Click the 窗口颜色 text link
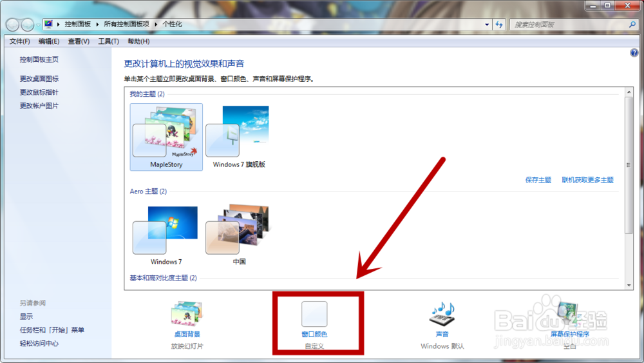 pyautogui.click(x=314, y=334)
